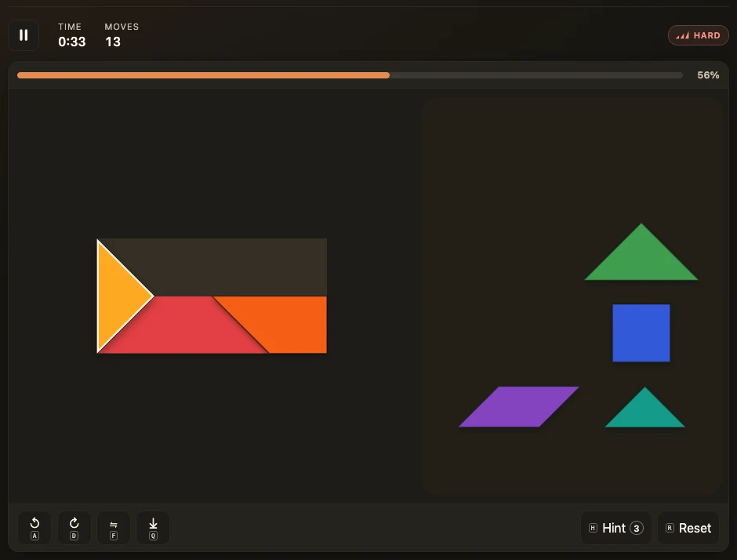Click the HARD difficulty badge
Screen dimensions: 737x560
click(698, 35)
